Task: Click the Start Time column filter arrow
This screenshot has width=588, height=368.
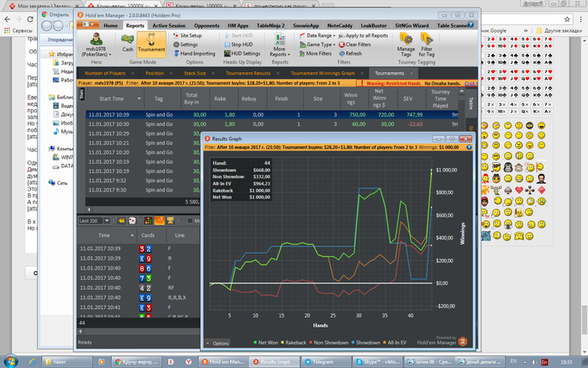Action: [x=139, y=98]
